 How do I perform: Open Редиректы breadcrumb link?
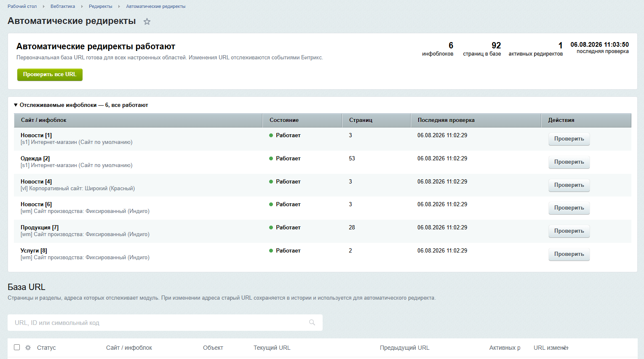[x=101, y=6]
